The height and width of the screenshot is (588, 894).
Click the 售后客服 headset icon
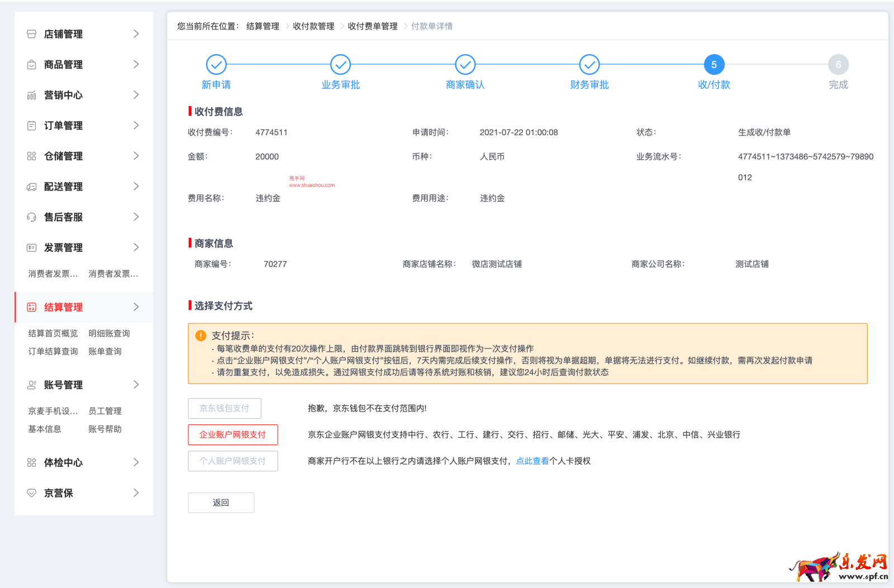[x=31, y=217]
